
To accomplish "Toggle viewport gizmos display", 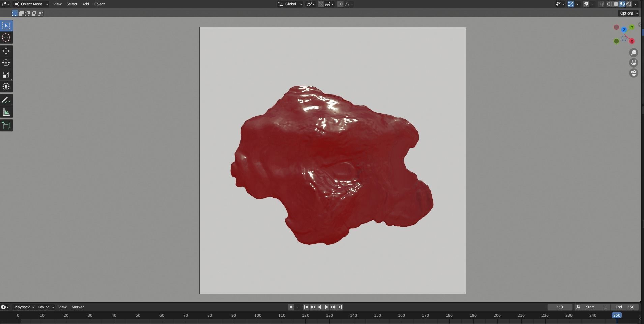I will (570, 4).
